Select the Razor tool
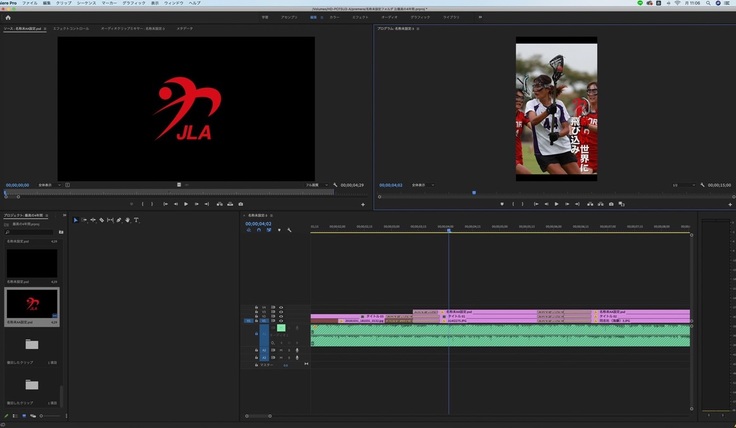This screenshot has height=428, width=736. click(101, 219)
